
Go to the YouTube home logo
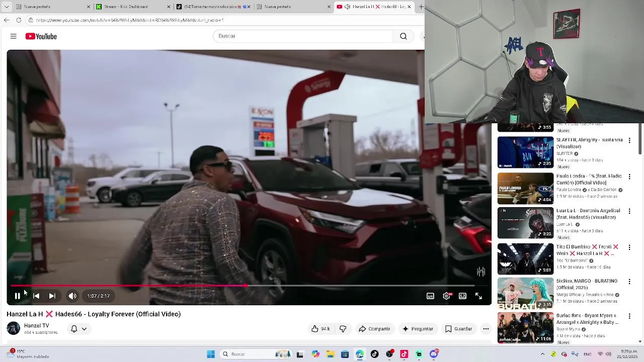[x=41, y=36]
